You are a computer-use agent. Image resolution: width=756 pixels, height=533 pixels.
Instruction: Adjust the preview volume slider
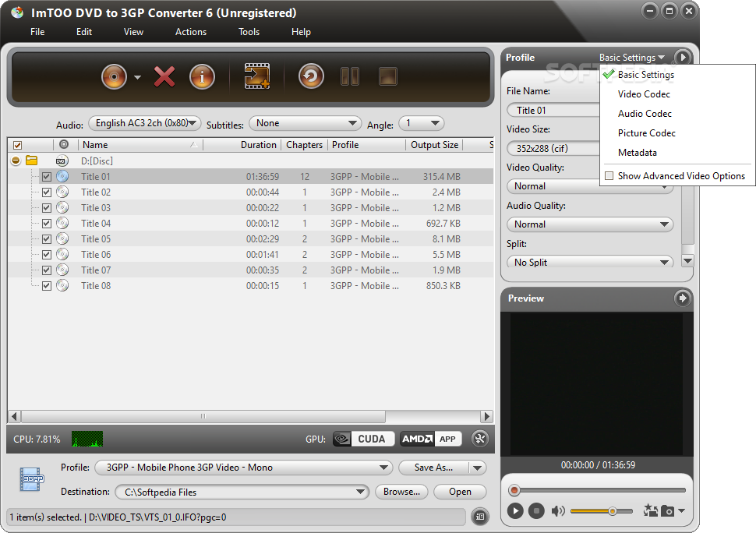[602, 511]
